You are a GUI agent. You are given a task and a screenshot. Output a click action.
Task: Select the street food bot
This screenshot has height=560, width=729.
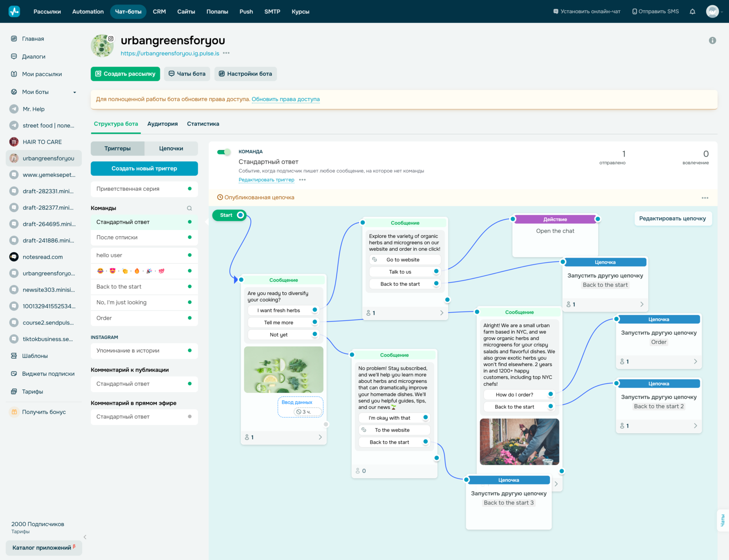click(48, 126)
